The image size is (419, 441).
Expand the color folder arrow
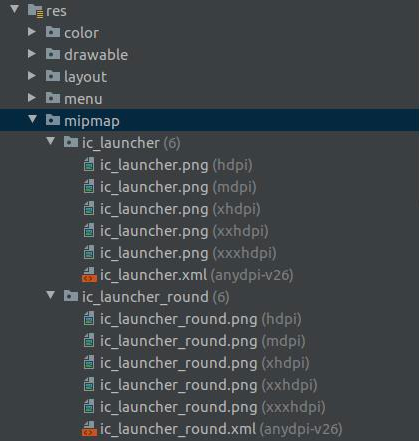point(32,32)
